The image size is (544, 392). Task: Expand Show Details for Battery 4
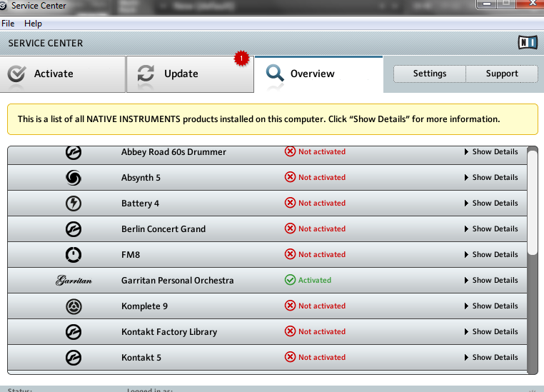[x=491, y=203]
